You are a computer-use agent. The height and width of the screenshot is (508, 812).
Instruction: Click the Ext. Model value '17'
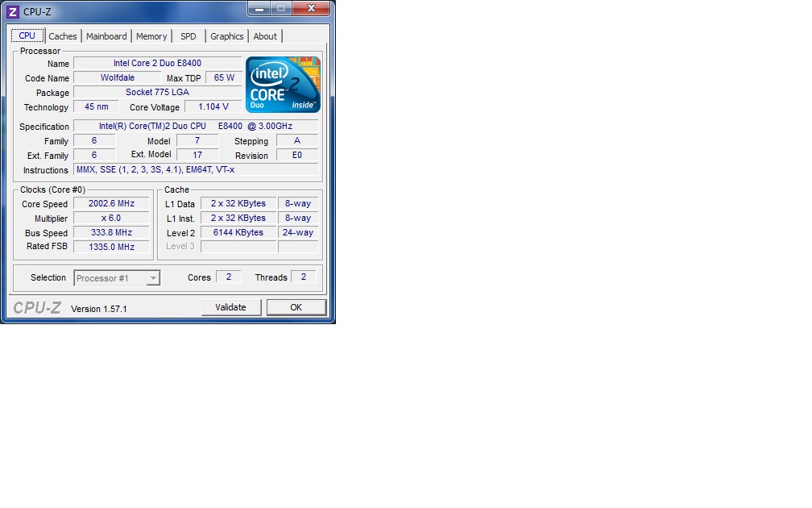click(x=197, y=155)
